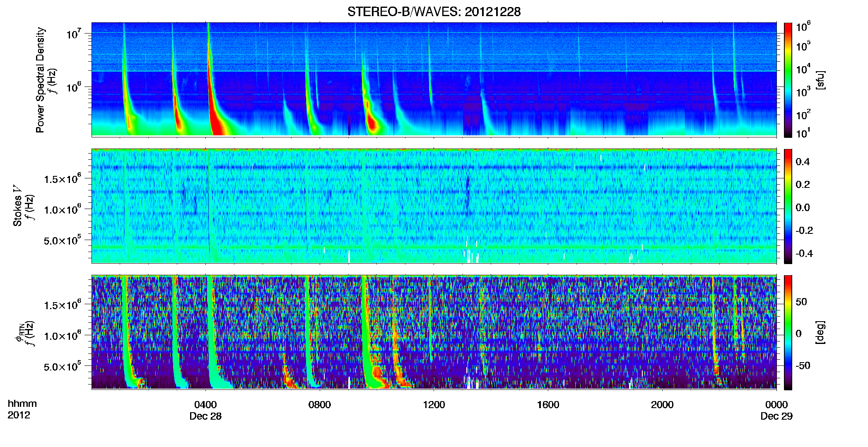Click the 10^4 label on sfu colorbar

click(x=803, y=69)
